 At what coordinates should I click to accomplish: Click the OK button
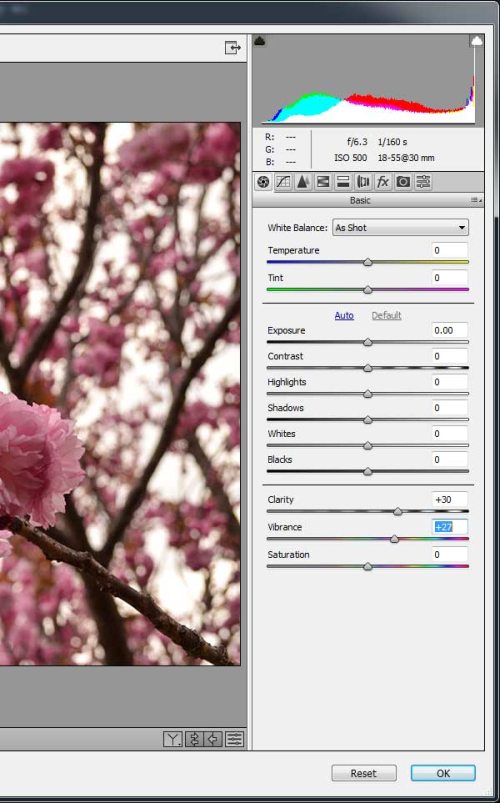pos(443,773)
